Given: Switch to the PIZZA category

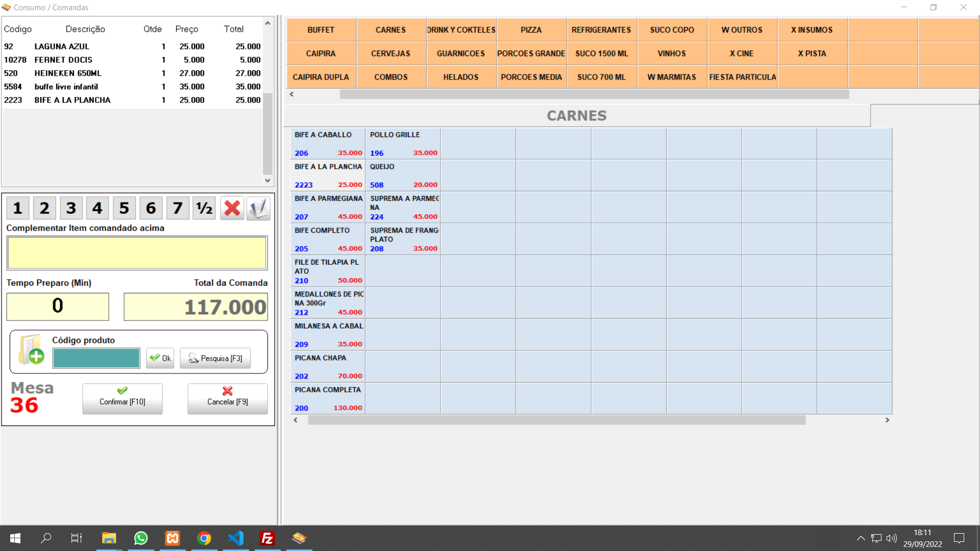Looking at the screenshot, I should pyautogui.click(x=531, y=30).
